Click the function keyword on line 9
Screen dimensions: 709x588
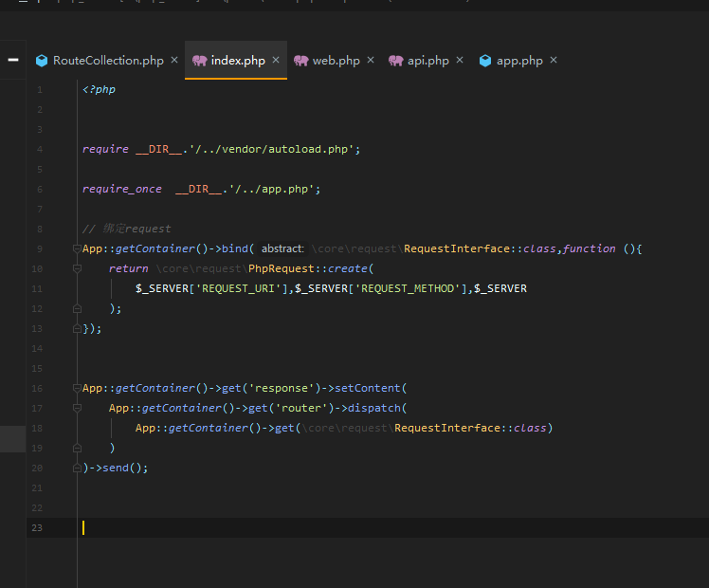pyautogui.click(x=589, y=248)
